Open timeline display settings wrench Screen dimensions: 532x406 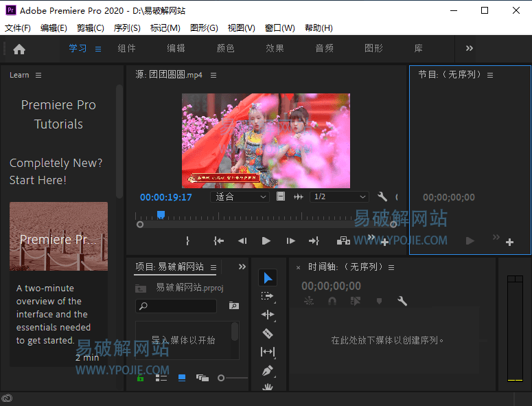tap(402, 301)
